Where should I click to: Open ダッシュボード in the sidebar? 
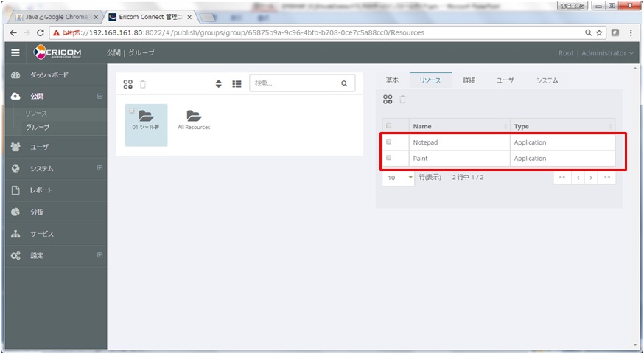49,75
